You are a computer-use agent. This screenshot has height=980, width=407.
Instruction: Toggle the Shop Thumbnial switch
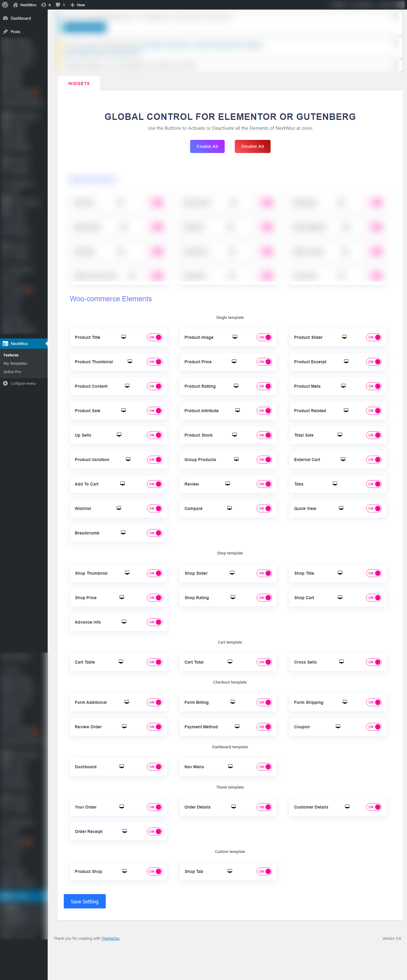click(x=155, y=573)
